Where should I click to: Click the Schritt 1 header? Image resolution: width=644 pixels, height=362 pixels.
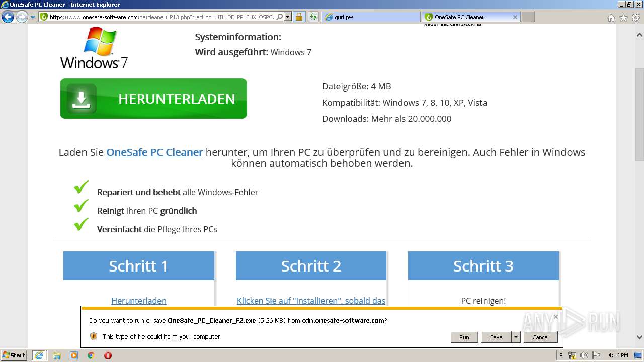point(138,265)
